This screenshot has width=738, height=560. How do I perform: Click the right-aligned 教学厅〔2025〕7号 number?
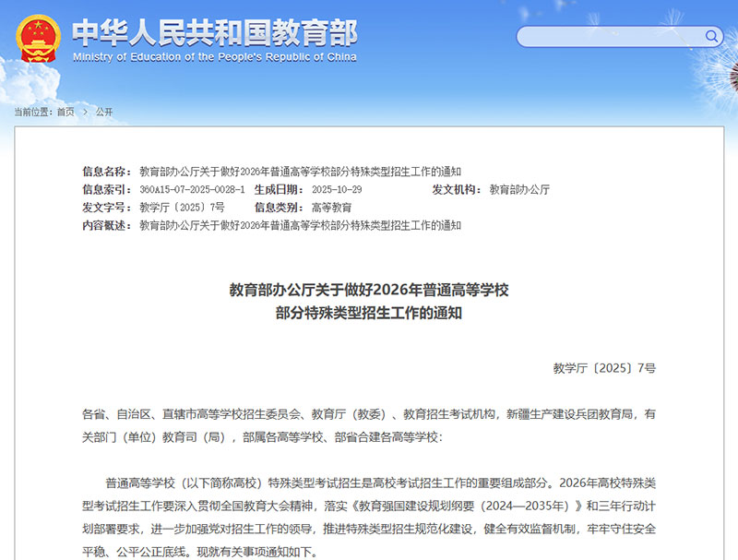(604, 367)
